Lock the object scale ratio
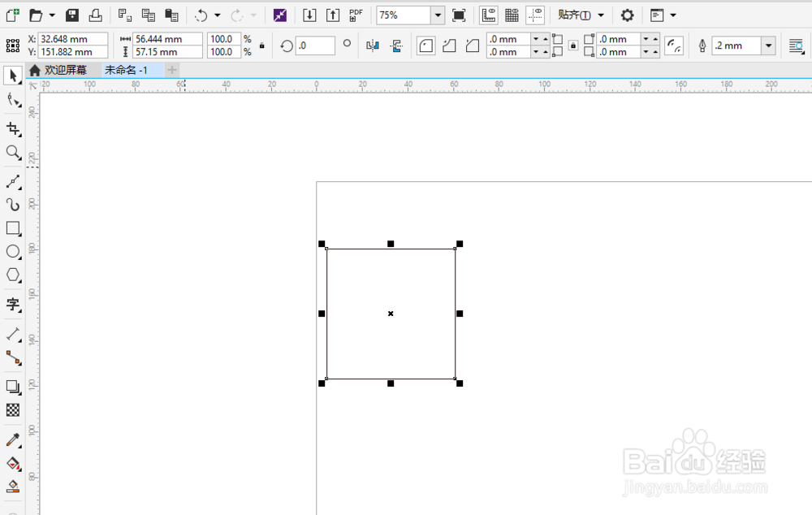The image size is (812, 515). (261, 45)
